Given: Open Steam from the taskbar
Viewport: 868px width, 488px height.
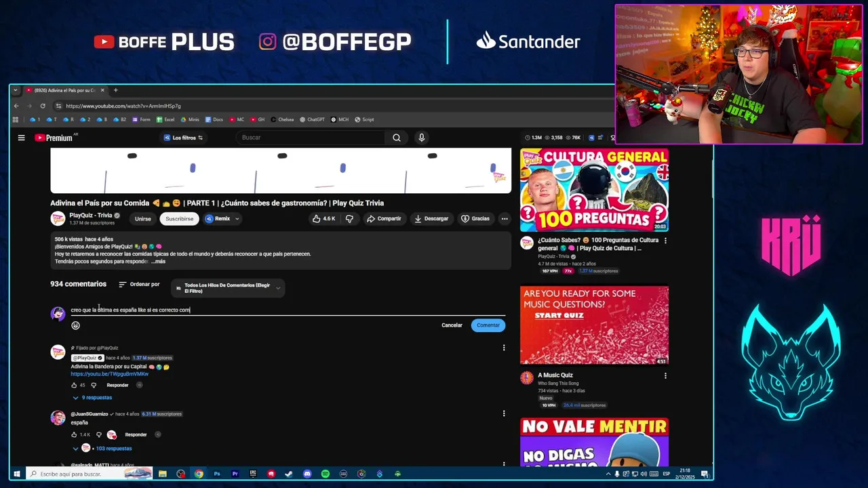Looking at the screenshot, I should pyautogui.click(x=289, y=474).
